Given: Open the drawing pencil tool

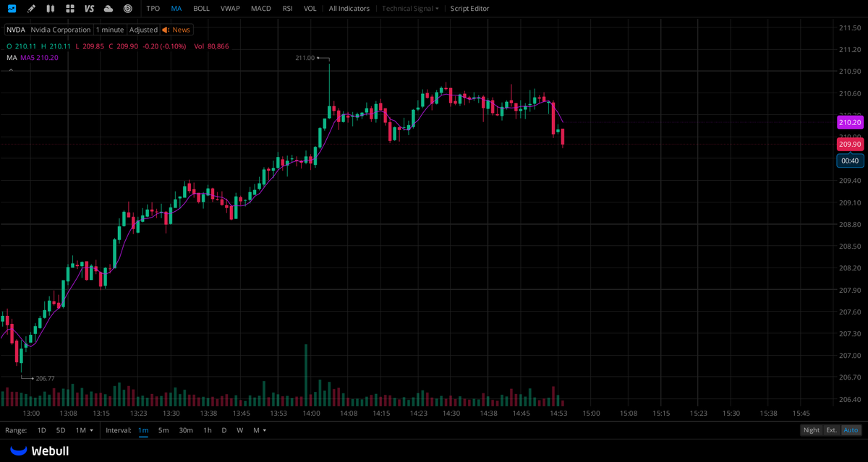Looking at the screenshot, I should (31, 9).
